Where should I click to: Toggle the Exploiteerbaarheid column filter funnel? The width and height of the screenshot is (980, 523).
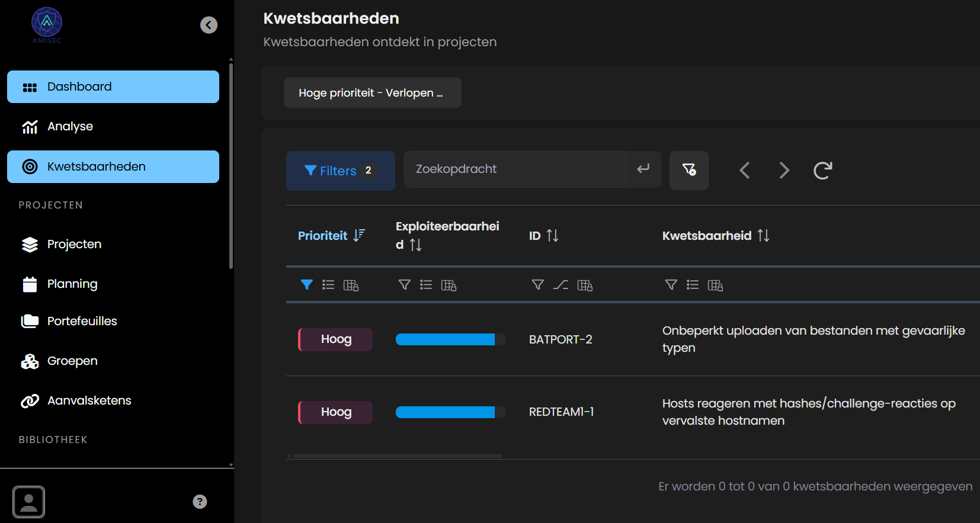tap(404, 285)
